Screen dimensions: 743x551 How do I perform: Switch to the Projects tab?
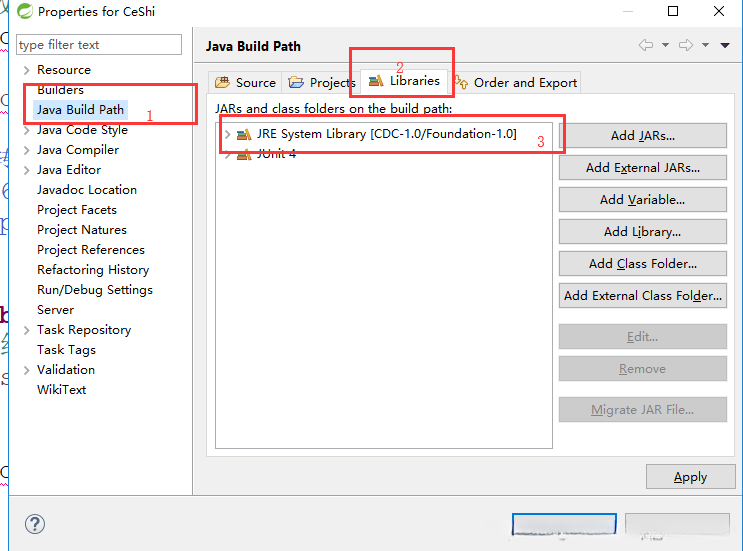pyautogui.click(x=321, y=82)
